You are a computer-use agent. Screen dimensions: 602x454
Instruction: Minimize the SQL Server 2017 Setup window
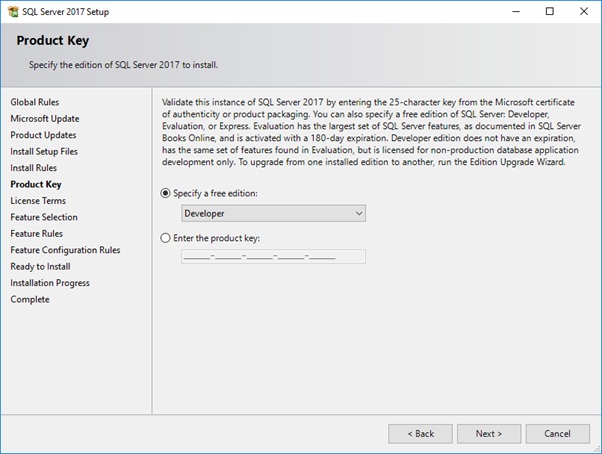coord(516,12)
